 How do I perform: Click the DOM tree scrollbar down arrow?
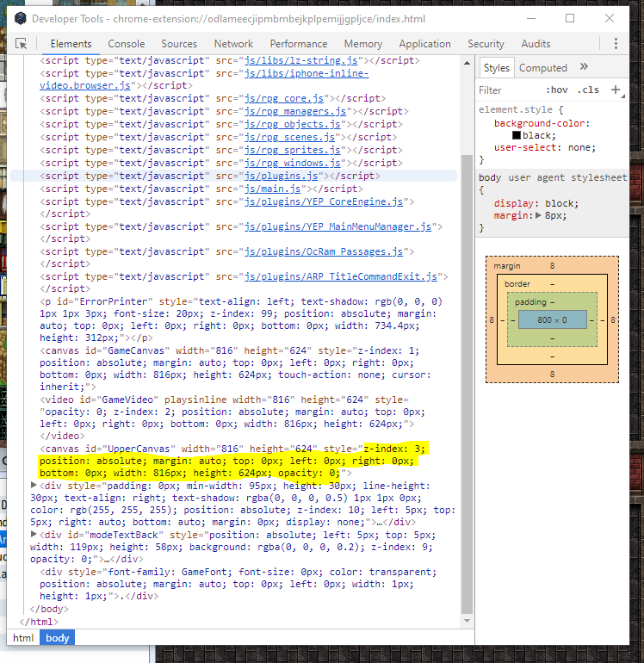pyautogui.click(x=467, y=621)
